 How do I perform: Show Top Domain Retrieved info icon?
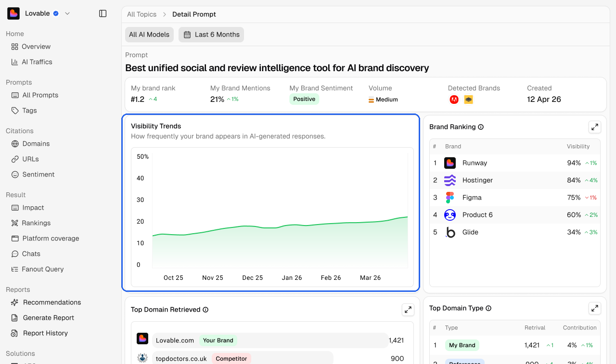205,310
